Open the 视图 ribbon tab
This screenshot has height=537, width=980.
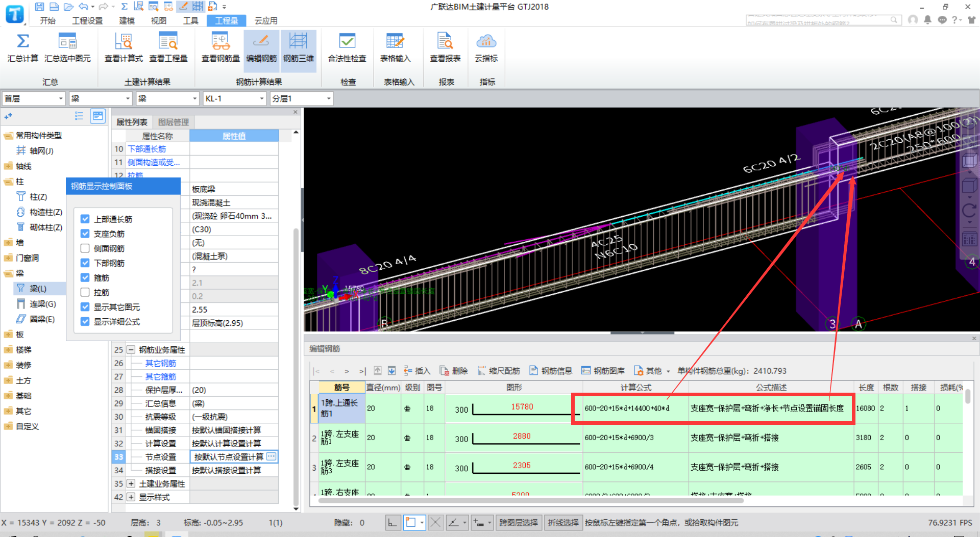(159, 20)
